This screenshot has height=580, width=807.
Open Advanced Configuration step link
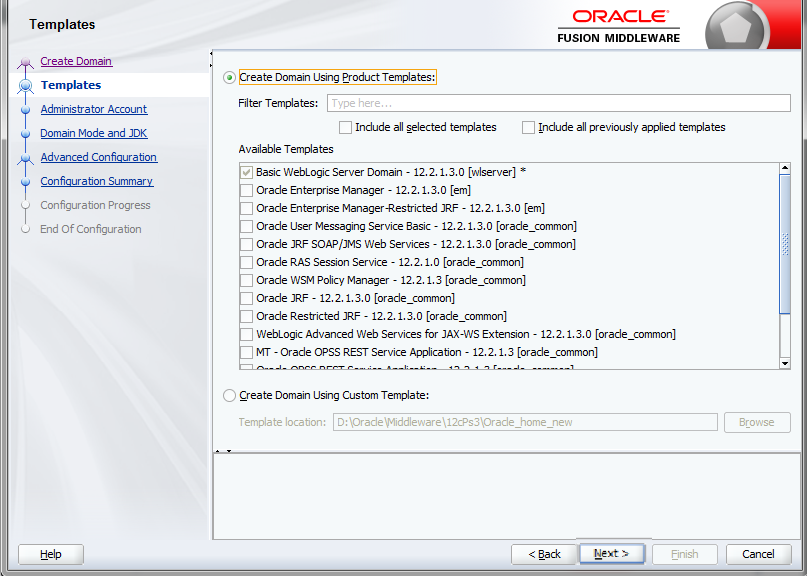(99, 157)
